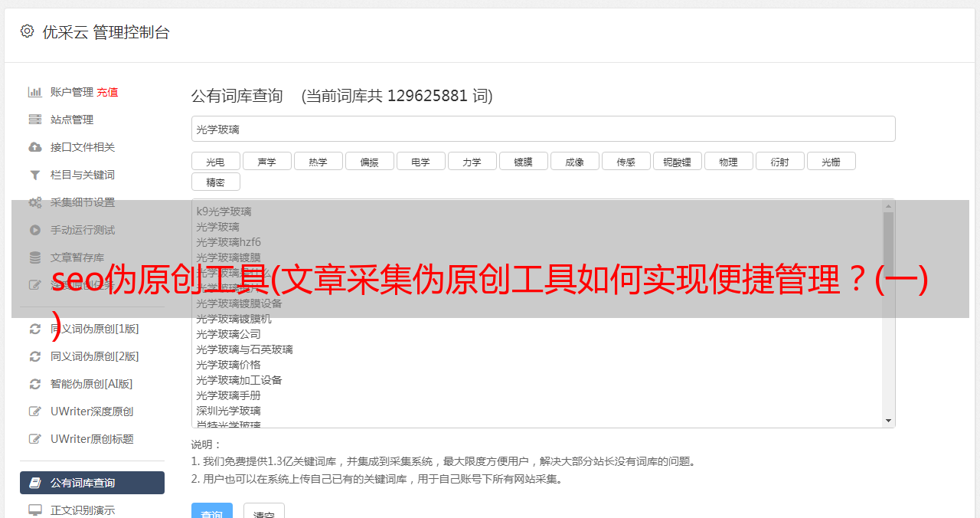Viewport: 980px width, 518px height.
Task: Select the 精密 tag button
Action: tap(215, 182)
